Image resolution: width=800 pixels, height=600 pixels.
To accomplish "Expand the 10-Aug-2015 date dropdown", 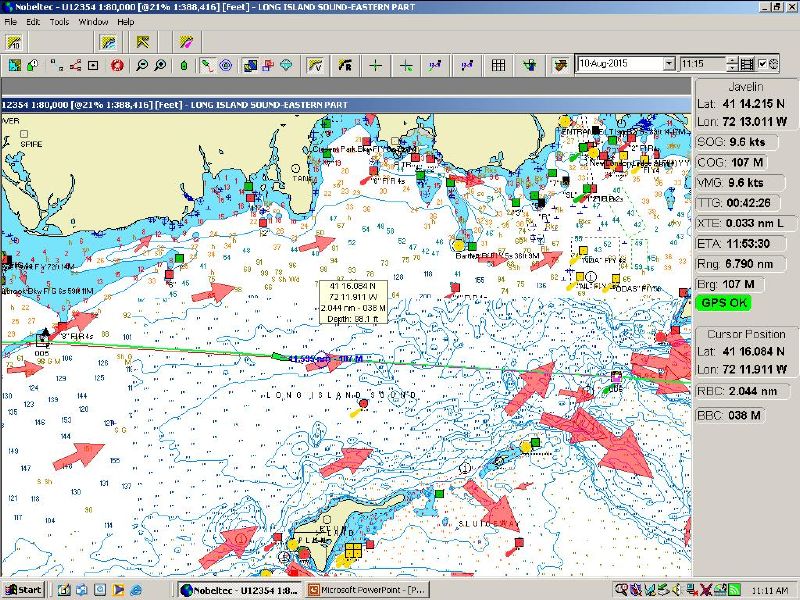I will tap(669, 64).
